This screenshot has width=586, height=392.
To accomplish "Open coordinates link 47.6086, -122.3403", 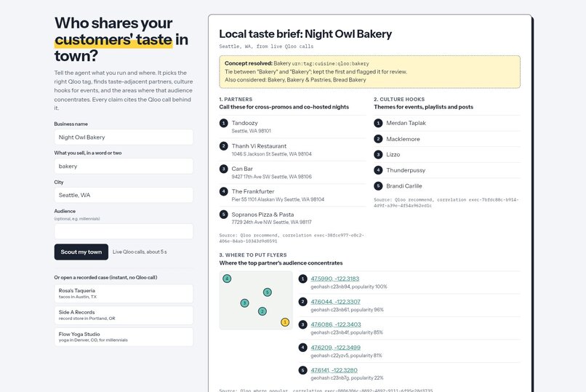I will pyautogui.click(x=336, y=324).
